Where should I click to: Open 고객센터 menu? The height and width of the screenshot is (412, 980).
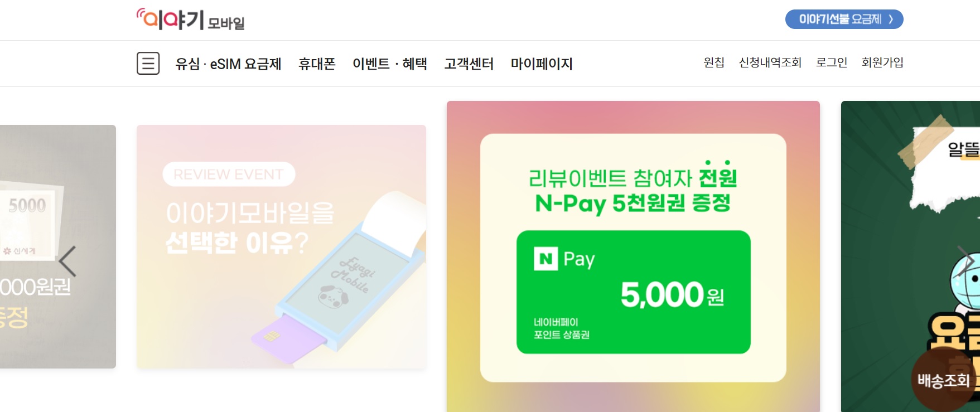[469, 64]
